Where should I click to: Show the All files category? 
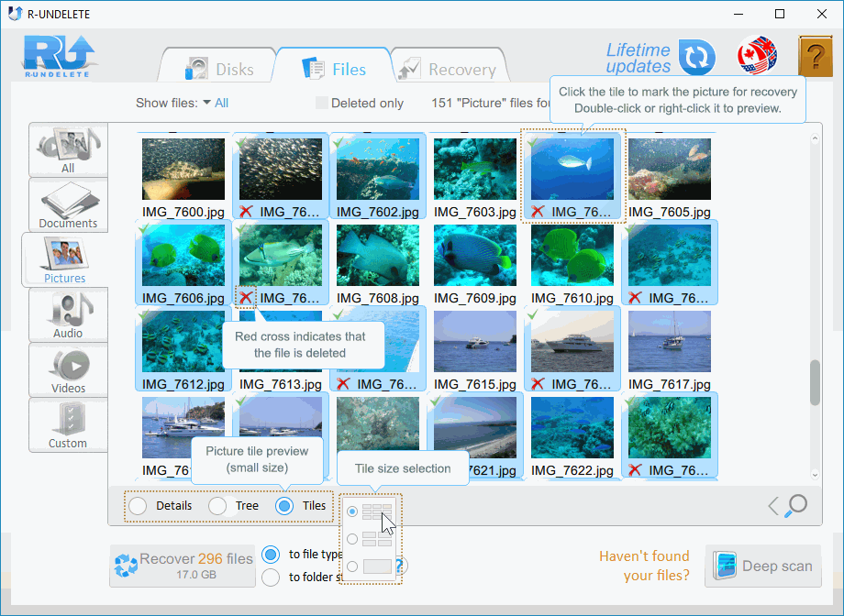coord(68,149)
